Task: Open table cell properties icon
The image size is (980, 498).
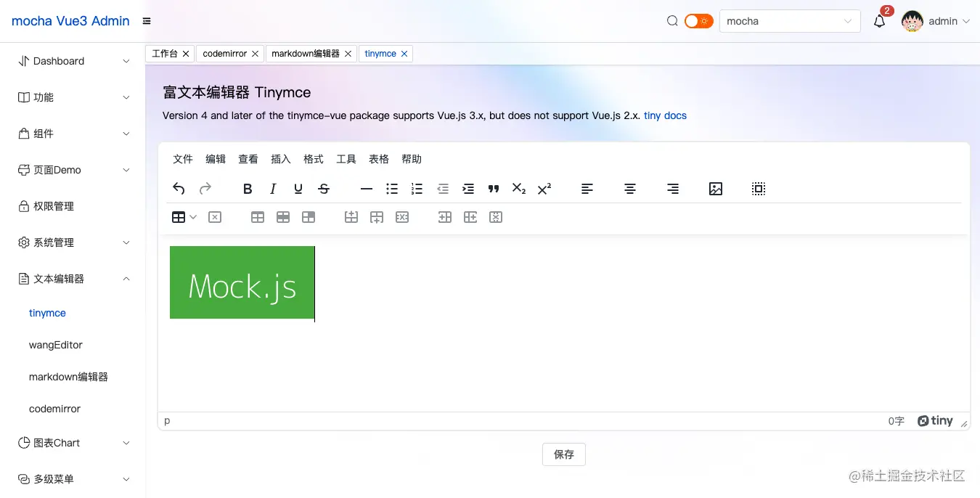Action: coord(309,217)
